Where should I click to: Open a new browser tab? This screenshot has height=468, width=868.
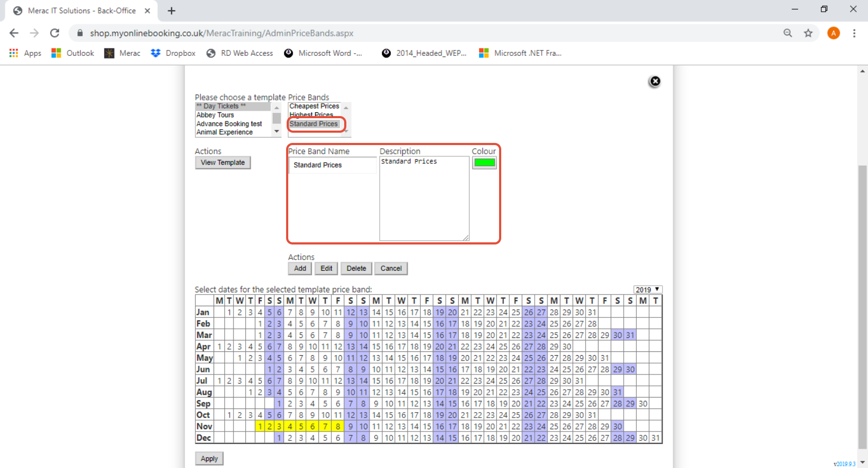(172, 11)
